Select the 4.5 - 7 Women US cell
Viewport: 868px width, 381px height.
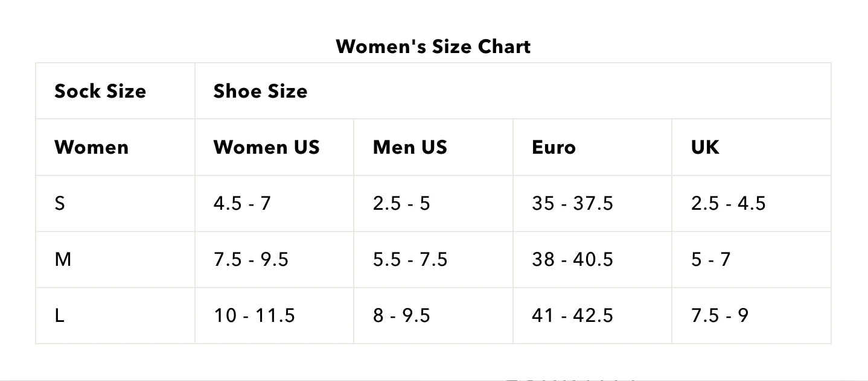(275, 203)
